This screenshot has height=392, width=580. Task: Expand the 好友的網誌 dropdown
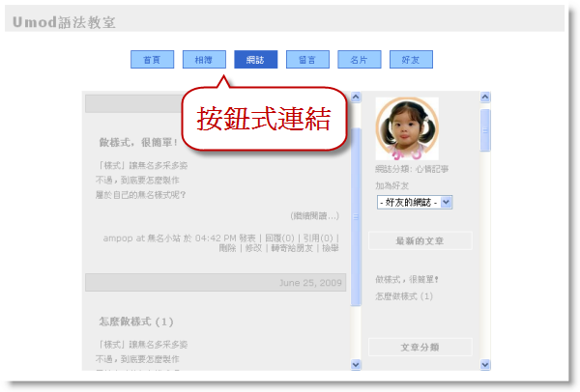(x=415, y=202)
